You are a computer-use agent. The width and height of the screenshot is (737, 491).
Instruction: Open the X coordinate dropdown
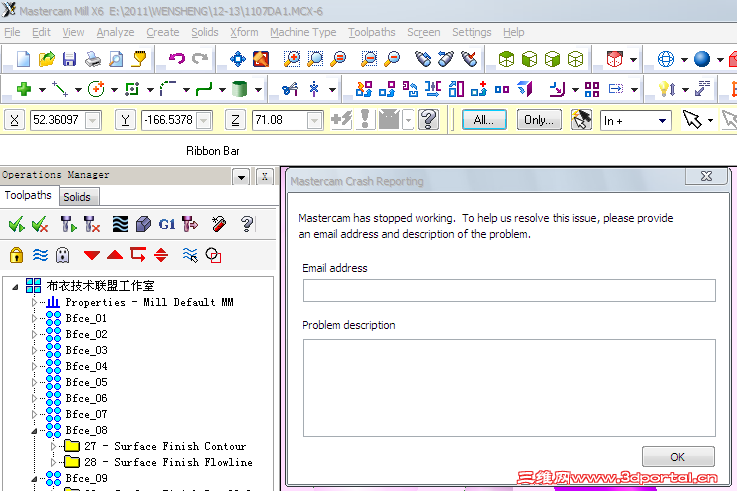coord(93,121)
